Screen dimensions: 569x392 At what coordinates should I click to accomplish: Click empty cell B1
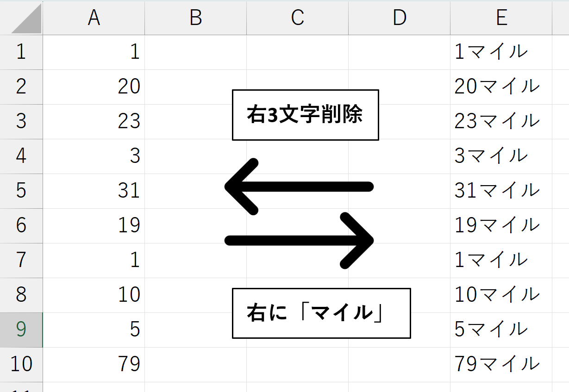pyautogui.click(x=195, y=52)
